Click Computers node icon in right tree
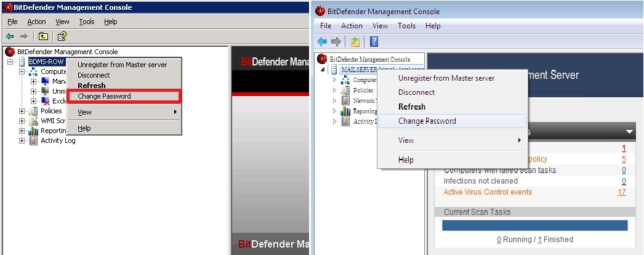The width and height of the screenshot is (644, 255). pos(345,80)
